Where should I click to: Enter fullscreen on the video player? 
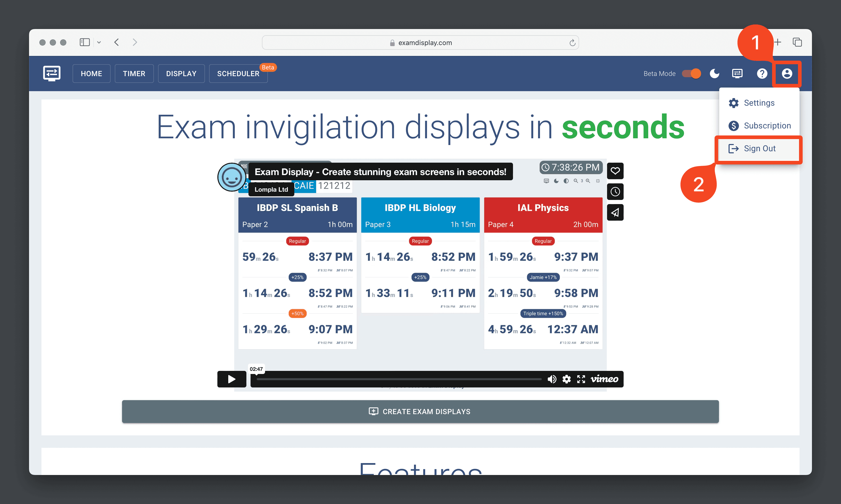point(581,379)
